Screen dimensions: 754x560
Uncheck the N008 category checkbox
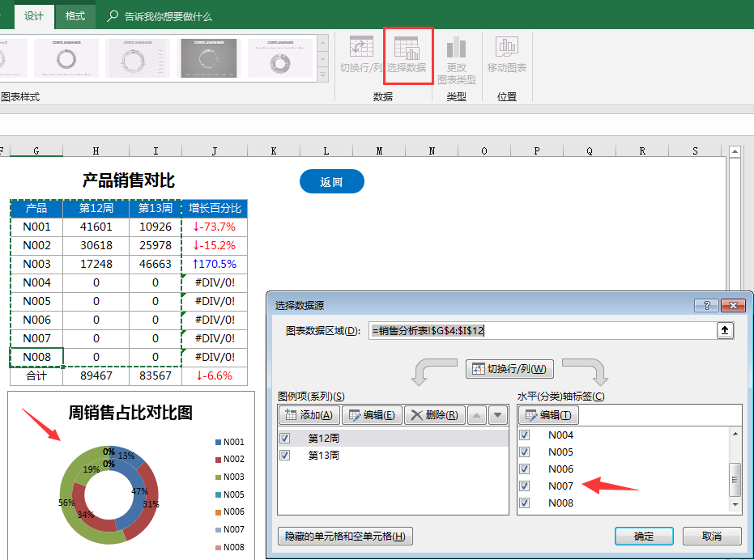[525, 503]
